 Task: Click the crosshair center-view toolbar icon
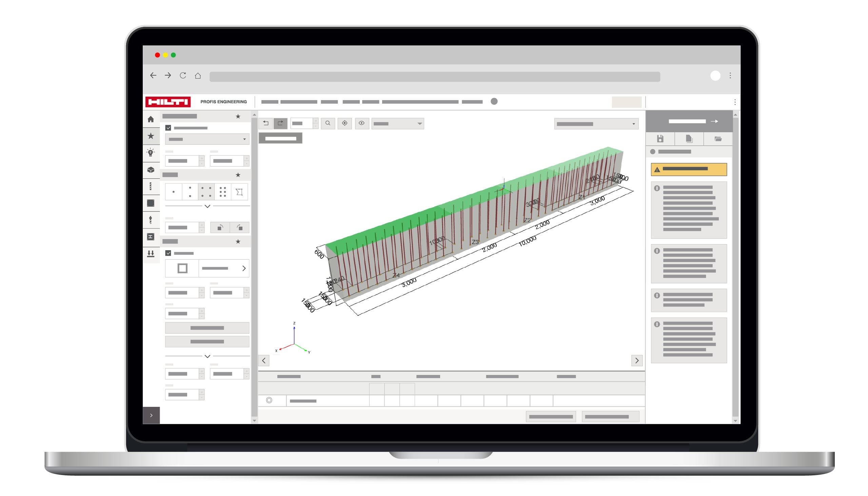tap(346, 124)
